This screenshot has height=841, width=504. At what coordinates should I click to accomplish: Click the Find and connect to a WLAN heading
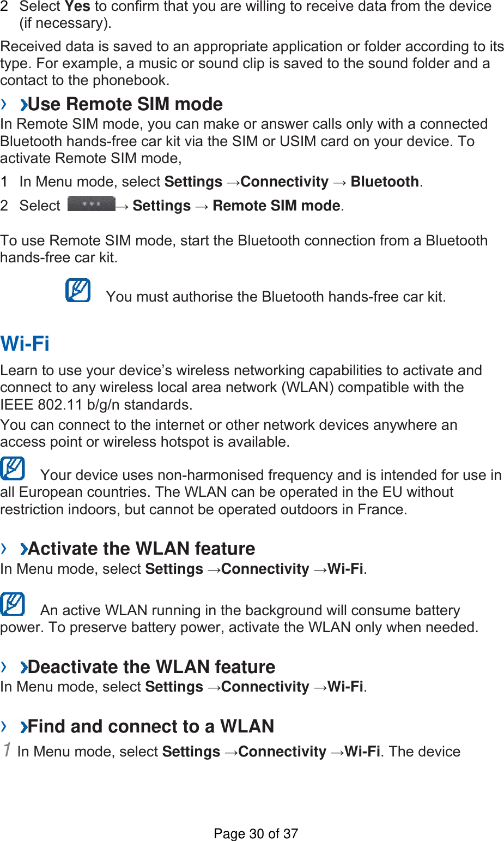(151, 726)
